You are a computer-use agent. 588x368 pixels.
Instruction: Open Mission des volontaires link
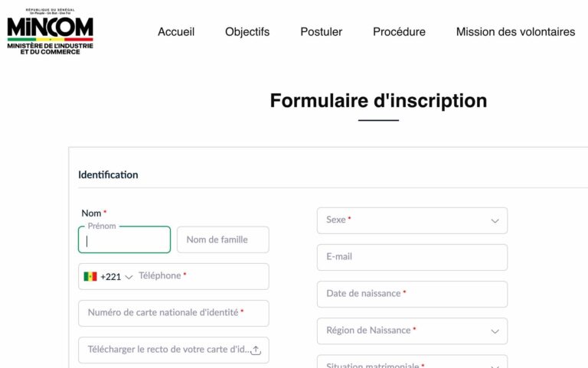point(515,32)
